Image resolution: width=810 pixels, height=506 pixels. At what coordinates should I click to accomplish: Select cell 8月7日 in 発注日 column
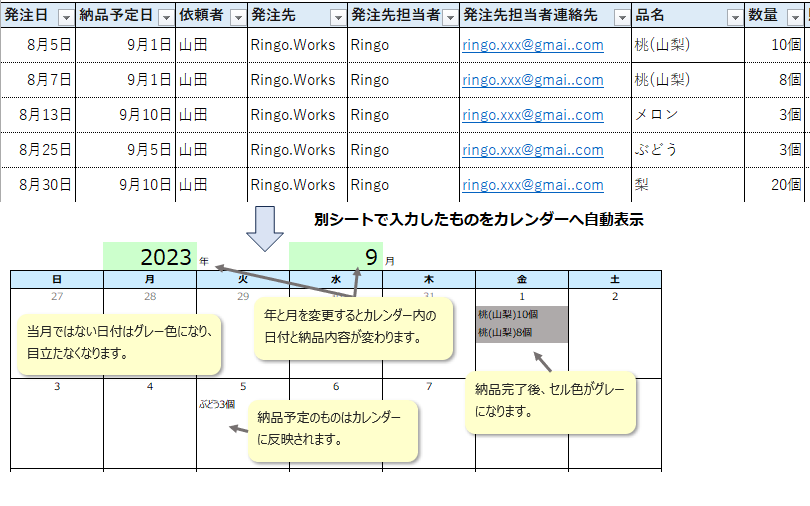(x=38, y=80)
